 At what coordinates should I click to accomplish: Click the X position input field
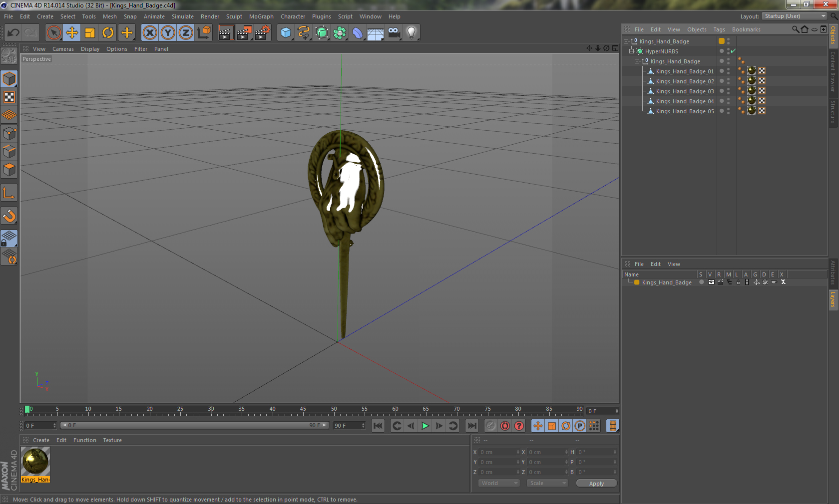click(499, 452)
